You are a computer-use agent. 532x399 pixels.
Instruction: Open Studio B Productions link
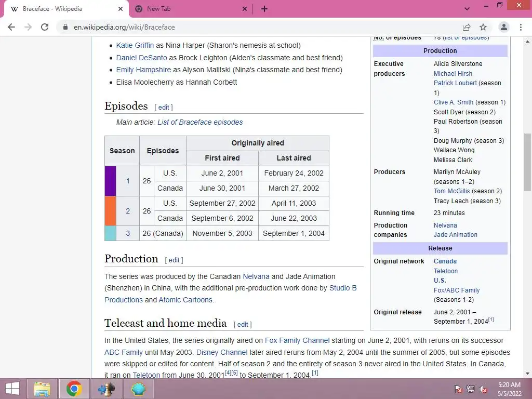230,294
